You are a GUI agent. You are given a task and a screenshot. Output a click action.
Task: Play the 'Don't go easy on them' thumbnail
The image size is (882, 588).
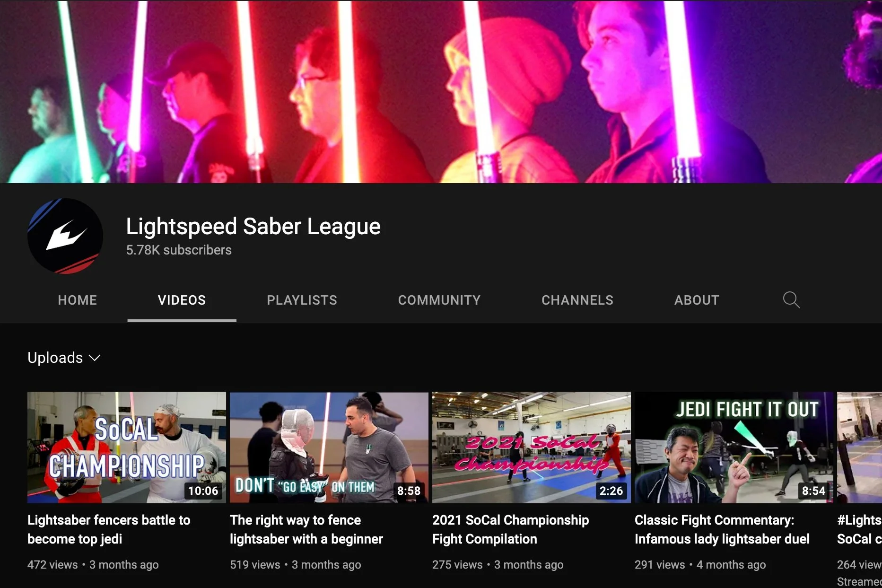coord(329,448)
